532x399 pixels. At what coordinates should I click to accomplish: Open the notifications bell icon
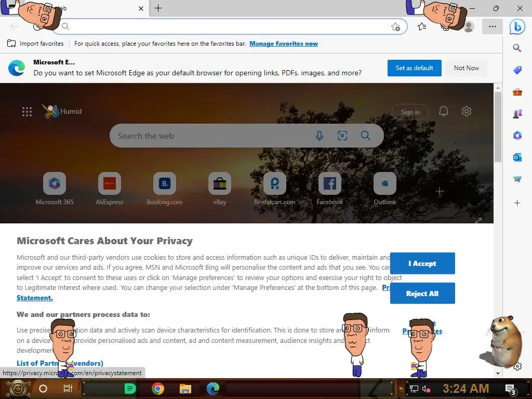tap(444, 111)
